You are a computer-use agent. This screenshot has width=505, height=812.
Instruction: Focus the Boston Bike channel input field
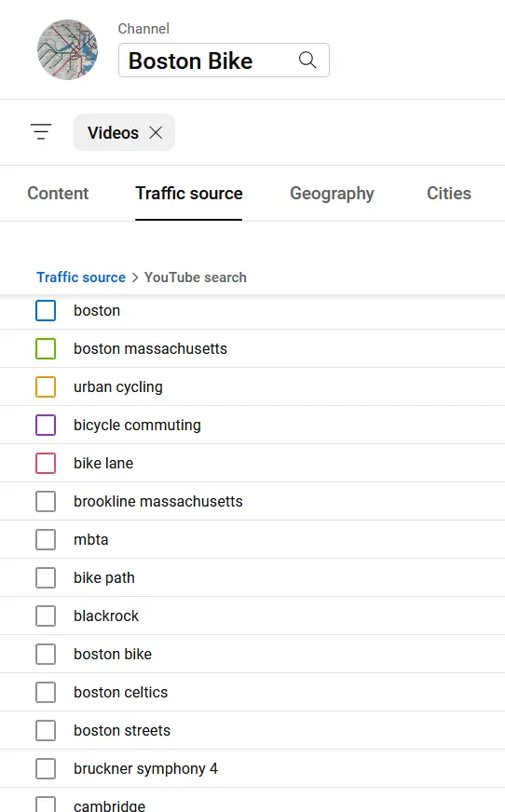(x=224, y=61)
